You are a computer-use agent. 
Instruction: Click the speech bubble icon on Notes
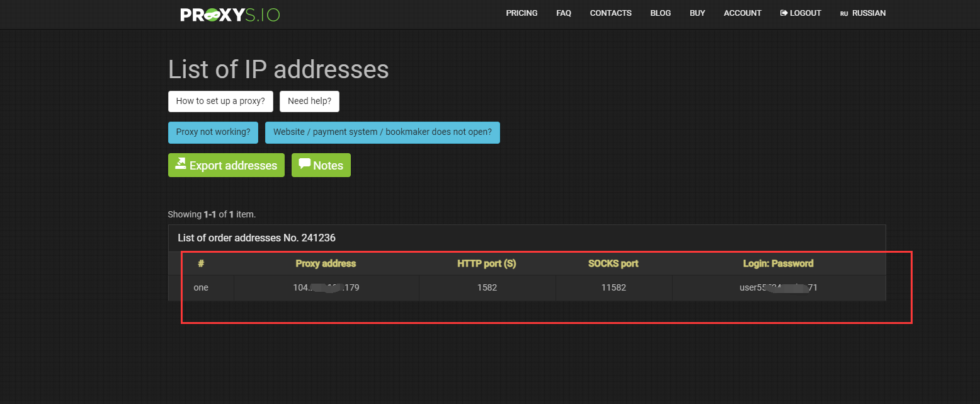pos(305,164)
